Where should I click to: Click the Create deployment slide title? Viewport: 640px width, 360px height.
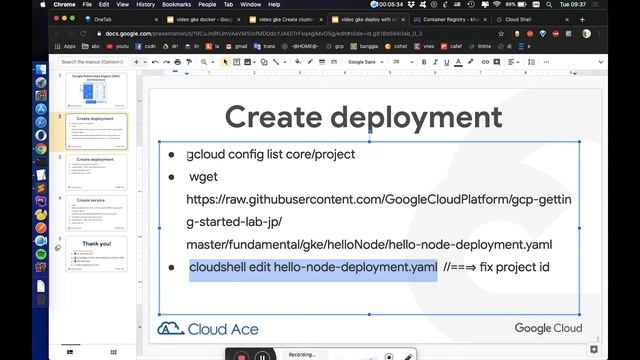pos(363,118)
